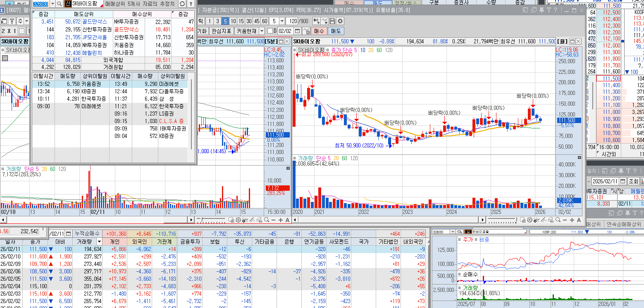Click zoom magnifier under the 5-minute chart

[x=267, y=220]
